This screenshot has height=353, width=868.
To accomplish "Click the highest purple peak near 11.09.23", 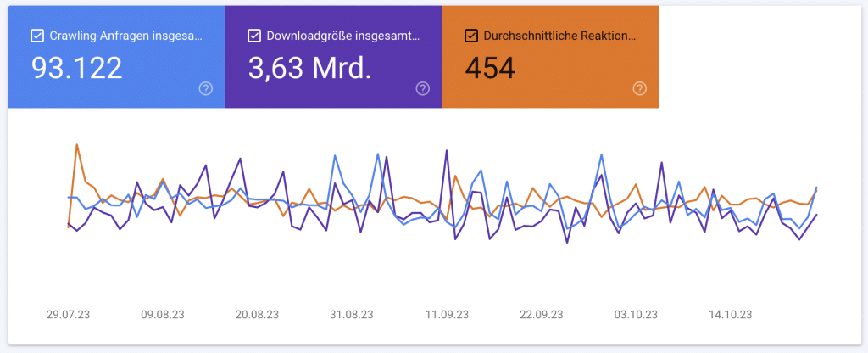I will 446,151.
